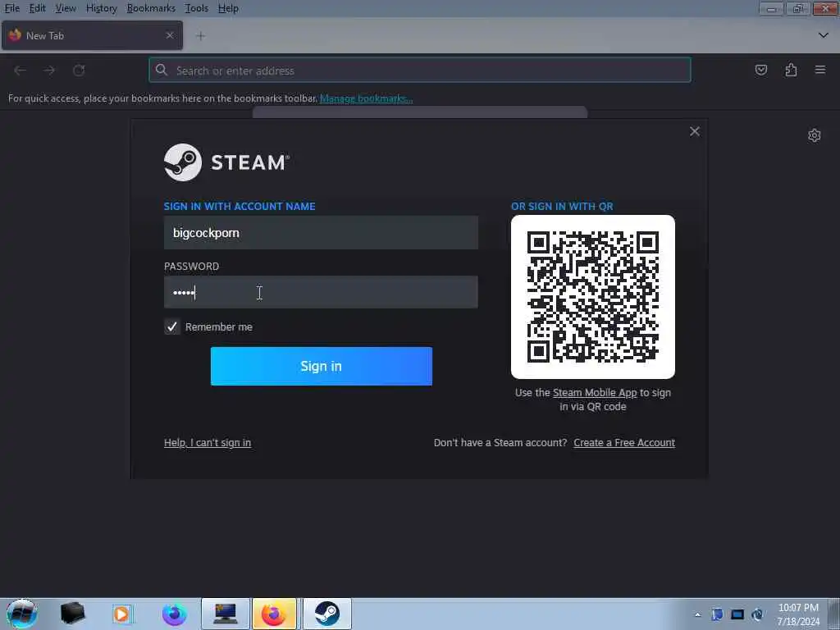The image size is (840, 630).
Task: Open Help, I can't sign in link
Action: point(208,442)
